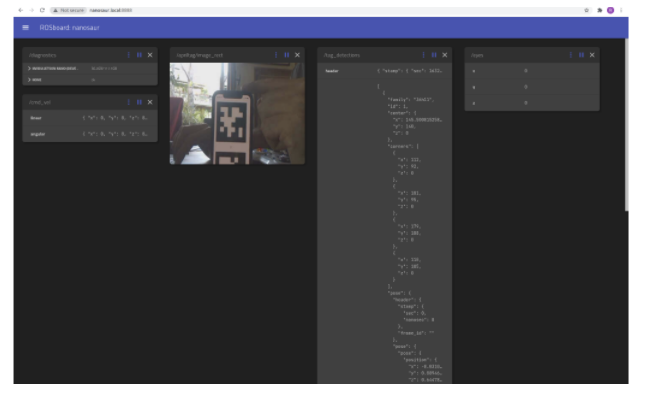
Task: Pause the /cmd_vel panel
Action: (x=139, y=102)
